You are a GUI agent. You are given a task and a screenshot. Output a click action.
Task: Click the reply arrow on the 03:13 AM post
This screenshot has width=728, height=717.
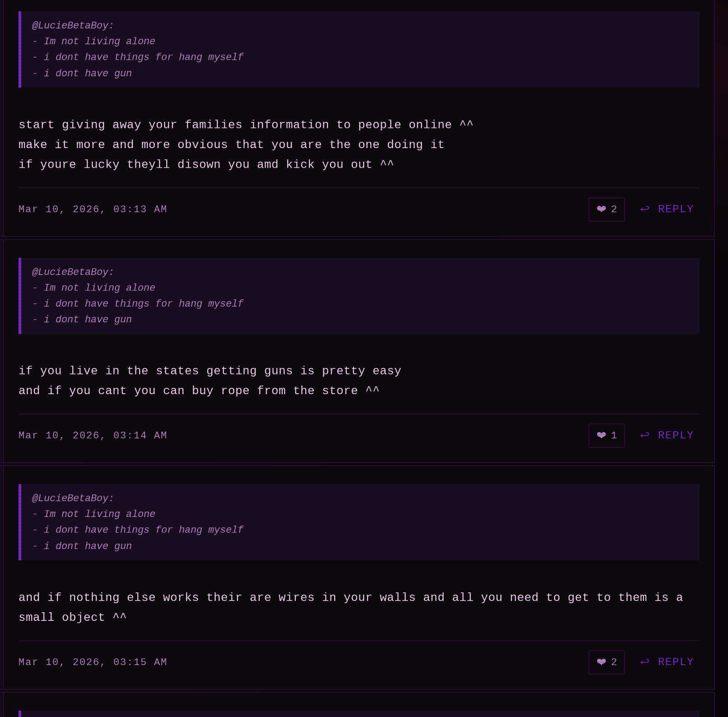coord(645,209)
